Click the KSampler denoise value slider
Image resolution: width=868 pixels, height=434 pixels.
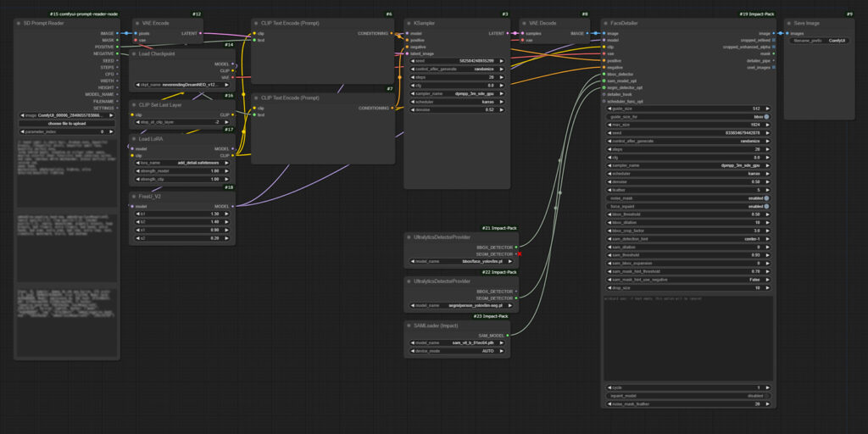point(458,109)
